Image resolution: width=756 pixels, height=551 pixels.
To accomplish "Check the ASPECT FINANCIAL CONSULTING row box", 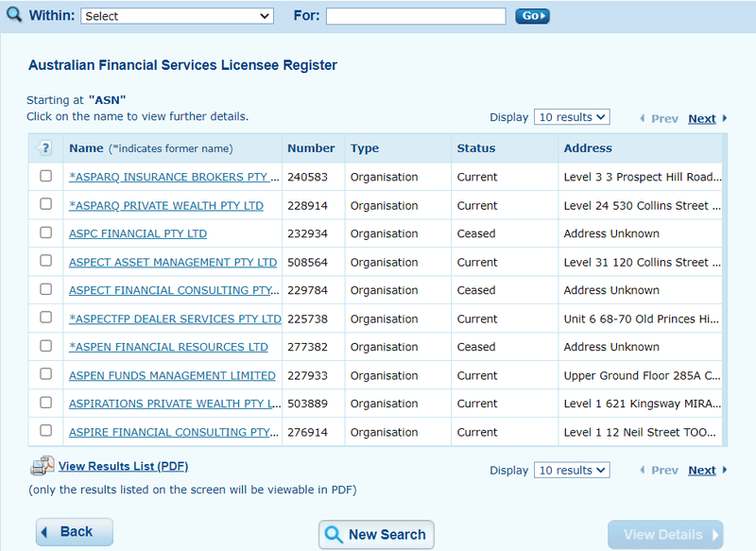I will 45,289.
